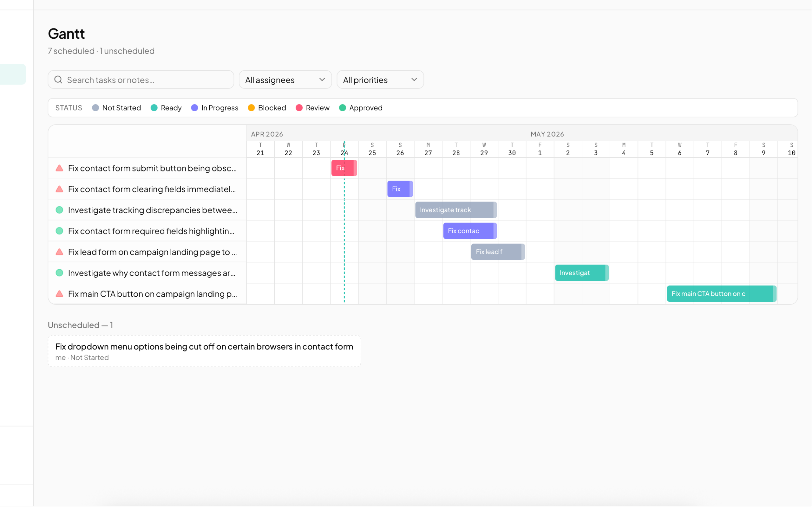Toggle the Approved status filter
The width and height of the screenshot is (812, 507).
(x=342, y=108)
